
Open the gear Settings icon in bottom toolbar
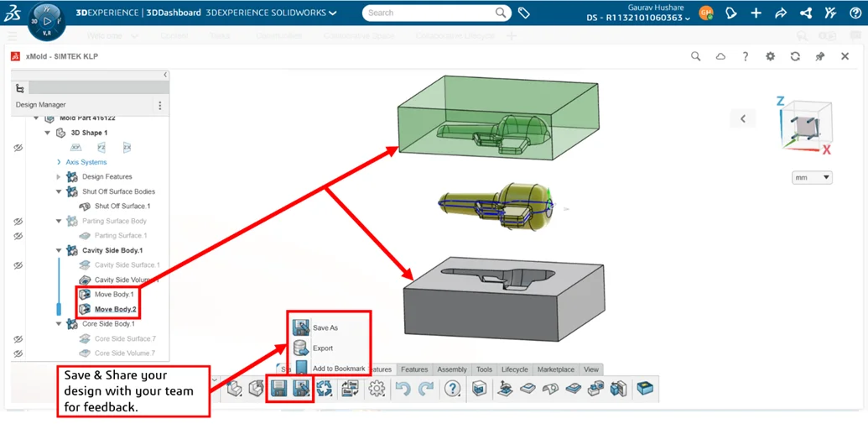point(377,389)
